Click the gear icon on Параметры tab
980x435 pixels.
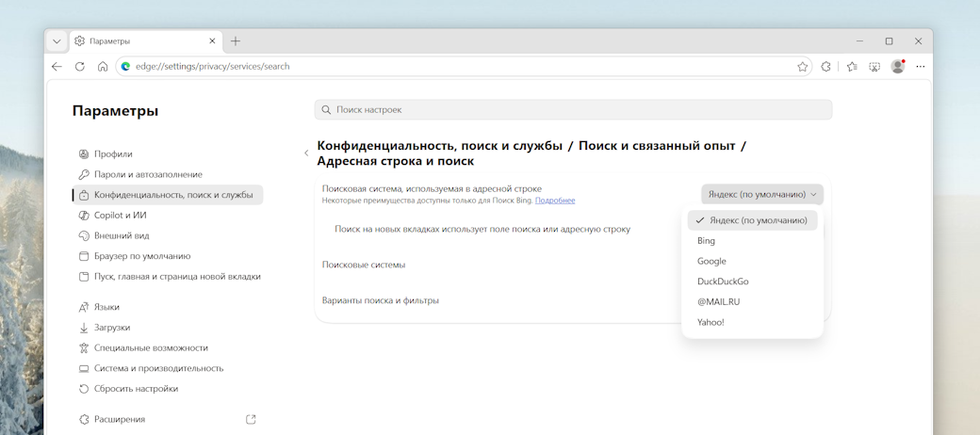(x=79, y=41)
